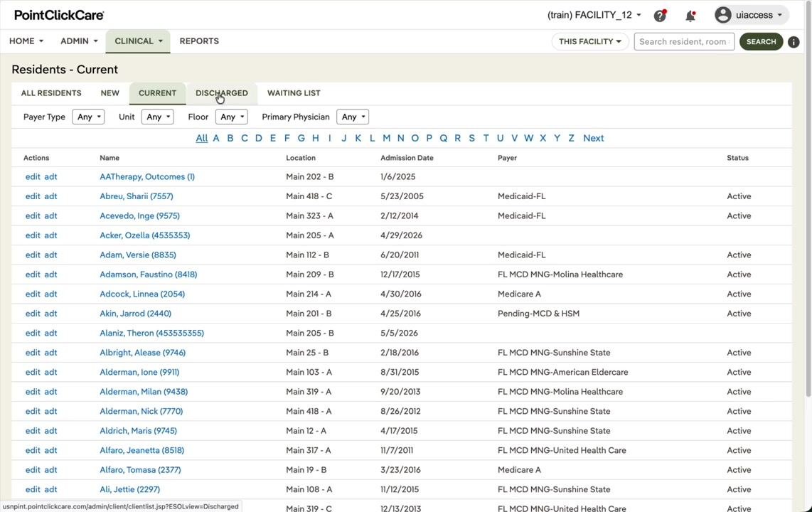The width and height of the screenshot is (812, 512).
Task: Open the Unit filter dropdown
Action: (x=157, y=117)
